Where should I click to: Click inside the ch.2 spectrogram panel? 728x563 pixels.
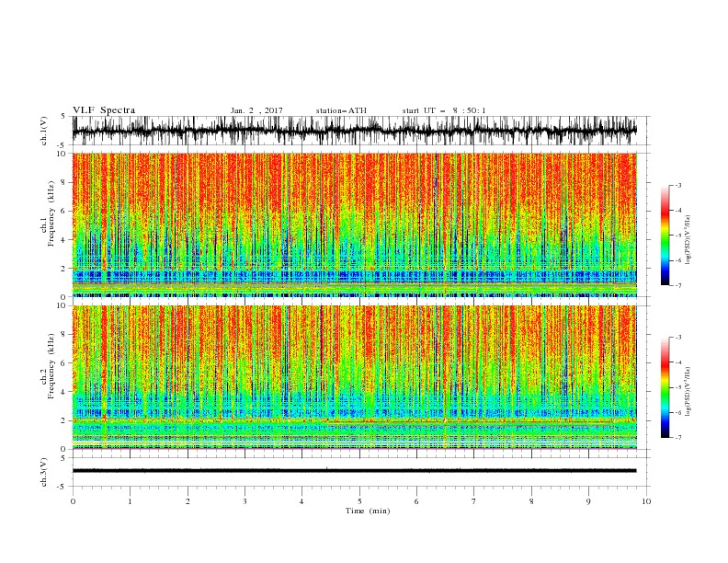(x=354, y=377)
